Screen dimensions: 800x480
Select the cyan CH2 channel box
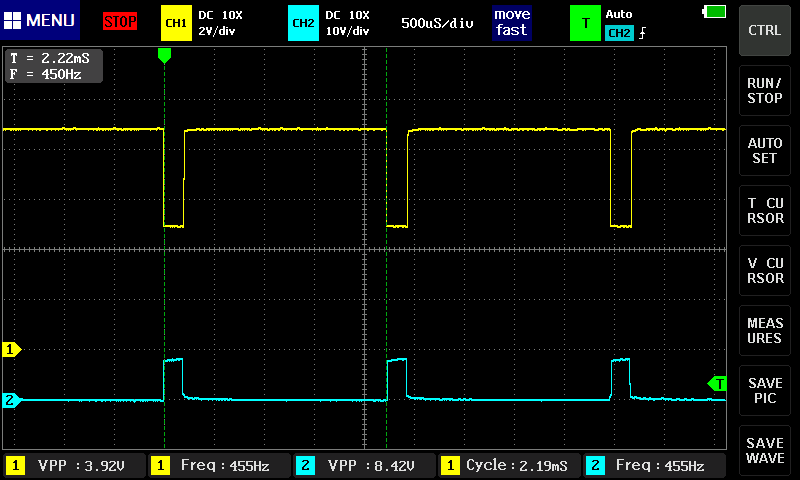tap(303, 23)
